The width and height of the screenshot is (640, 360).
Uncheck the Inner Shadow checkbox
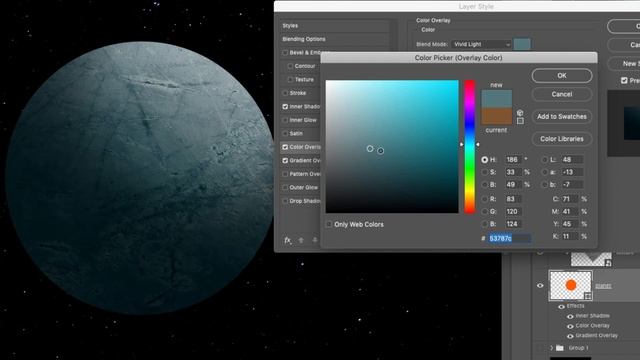coord(285,107)
